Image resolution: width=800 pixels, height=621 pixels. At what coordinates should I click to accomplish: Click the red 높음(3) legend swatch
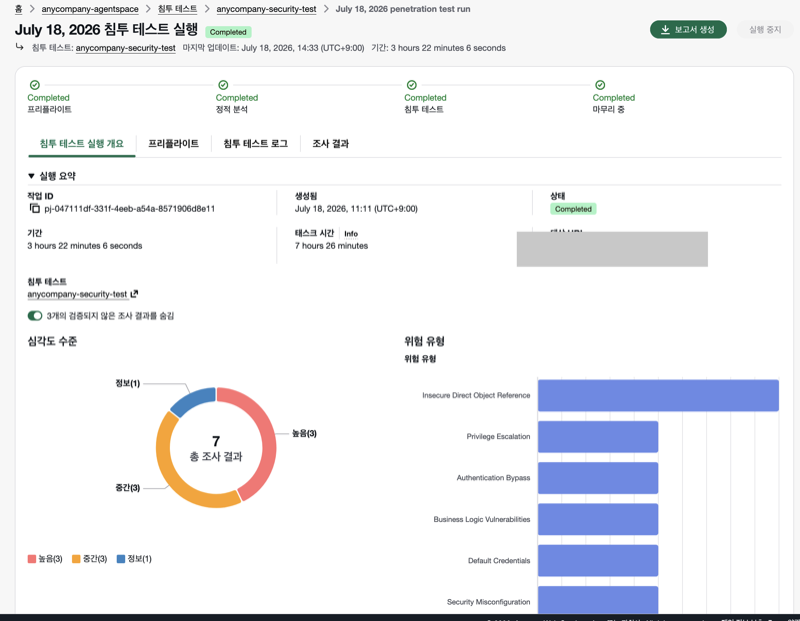[32, 559]
